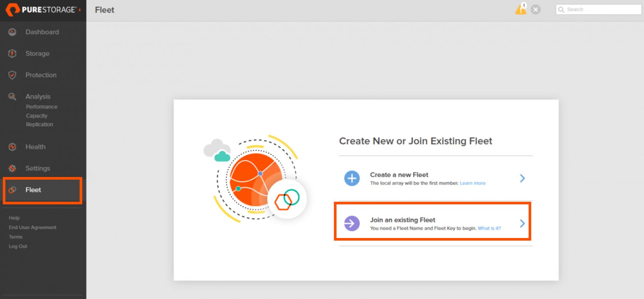This screenshot has height=299, width=644.
Task: Click the blue plus Create Fleet icon
Action: (352, 178)
